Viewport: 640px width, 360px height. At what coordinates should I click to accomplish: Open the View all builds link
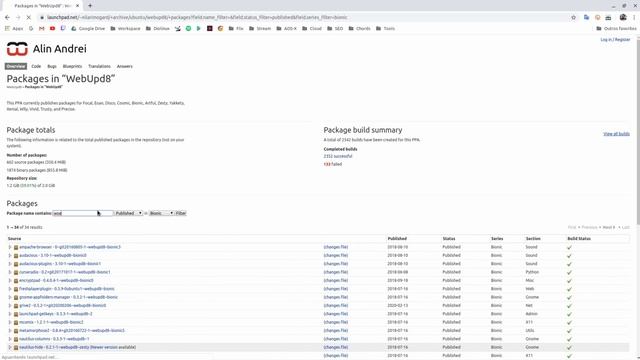click(x=616, y=134)
